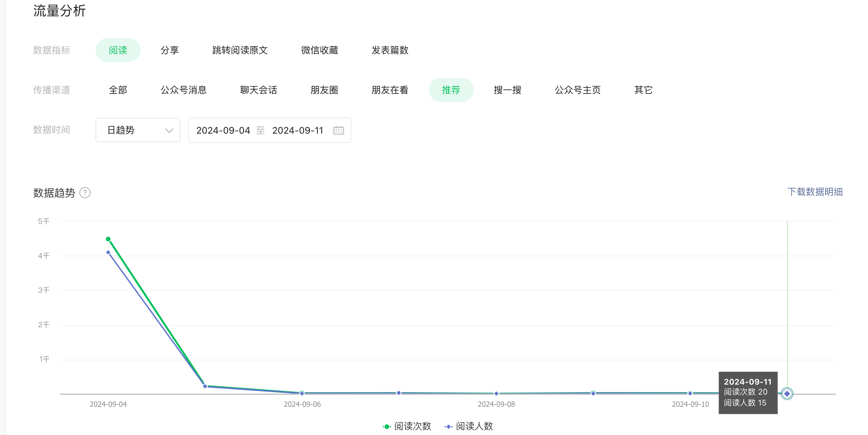Click the green data point on 2024-09-04
This screenshot has width=868, height=435.
coord(108,239)
